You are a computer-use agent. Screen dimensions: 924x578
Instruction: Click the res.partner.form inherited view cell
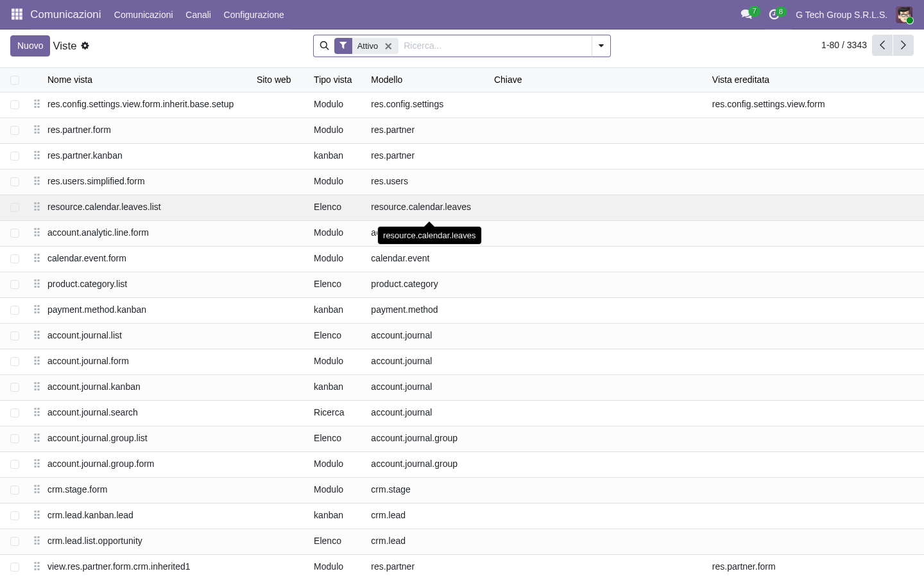744,566
